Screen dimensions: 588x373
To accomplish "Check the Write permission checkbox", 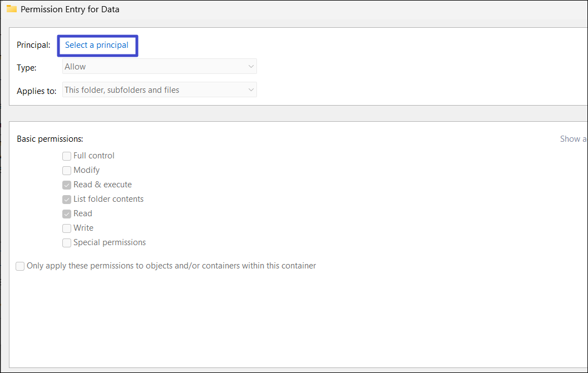I will (67, 228).
